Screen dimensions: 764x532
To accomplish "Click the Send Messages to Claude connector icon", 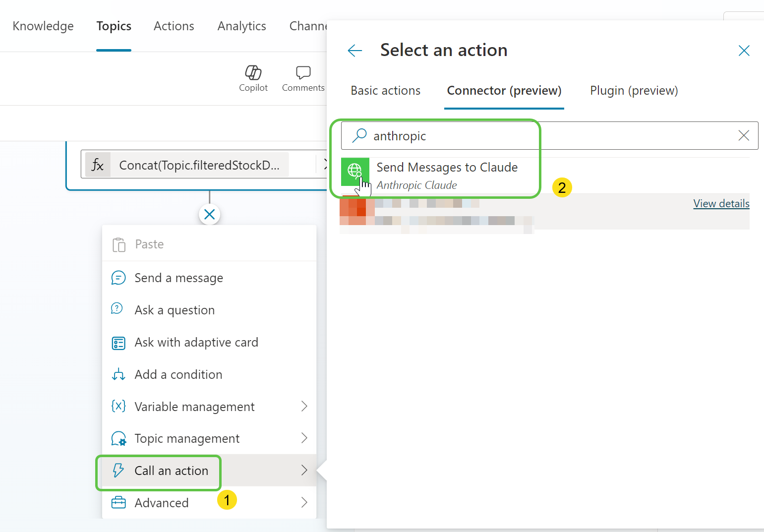I will coord(355,172).
